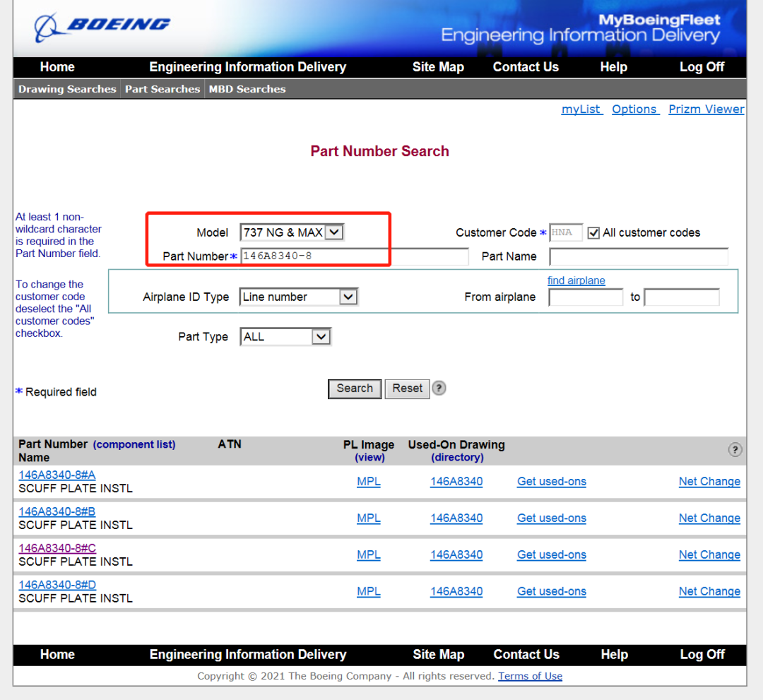Open MPL for 146A8340-8#D row
763x700 pixels.
368,591
